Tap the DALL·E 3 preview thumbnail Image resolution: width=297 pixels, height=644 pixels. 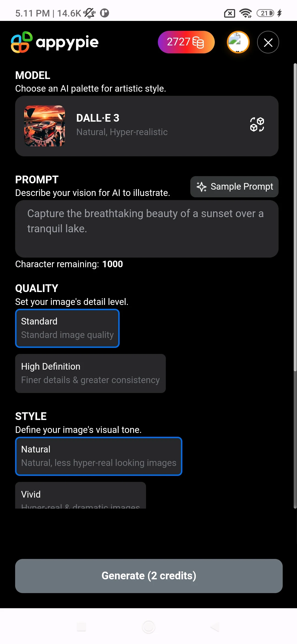click(44, 126)
